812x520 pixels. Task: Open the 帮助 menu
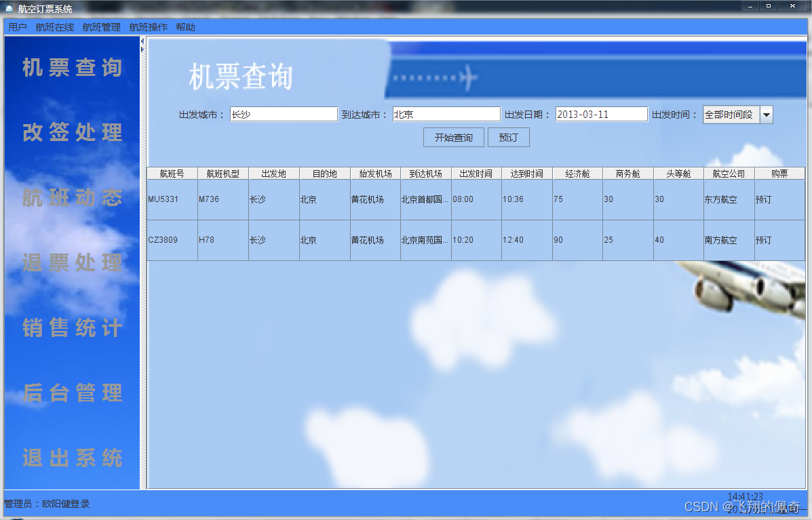point(185,27)
